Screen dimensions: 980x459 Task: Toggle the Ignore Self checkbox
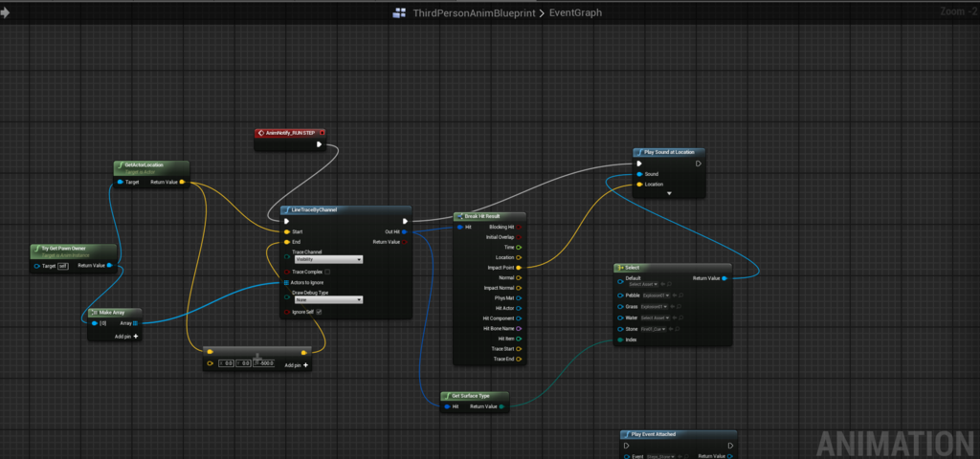319,312
